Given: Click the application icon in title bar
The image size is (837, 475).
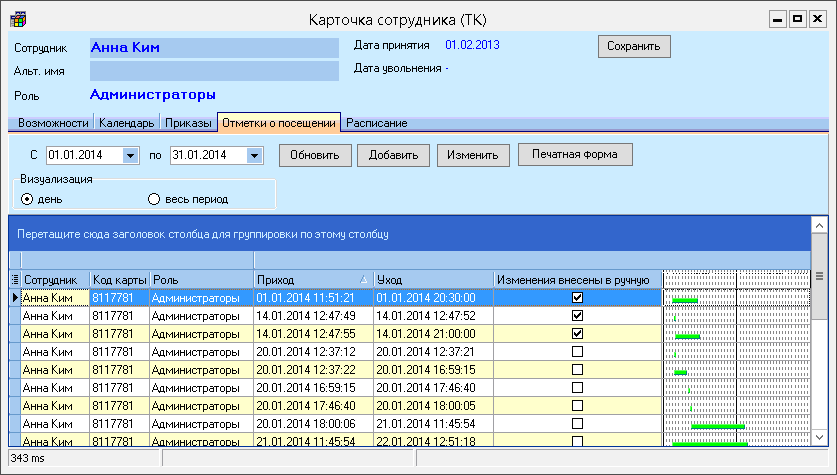Looking at the screenshot, I should [18, 20].
